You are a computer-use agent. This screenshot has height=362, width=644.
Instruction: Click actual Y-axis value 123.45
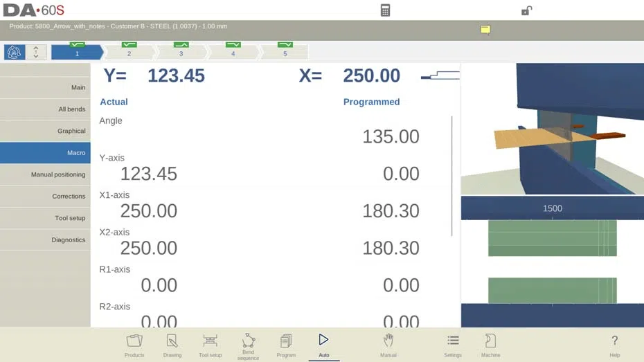[x=149, y=174]
